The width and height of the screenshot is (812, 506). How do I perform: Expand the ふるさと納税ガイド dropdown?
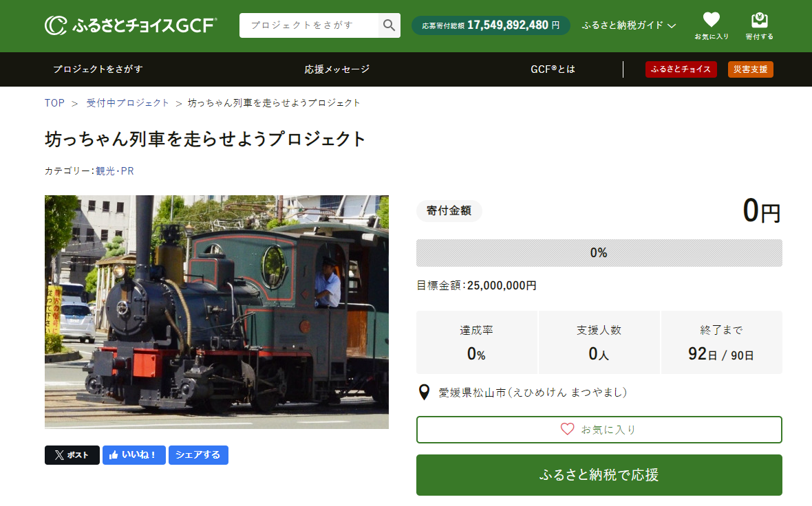click(628, 25)
